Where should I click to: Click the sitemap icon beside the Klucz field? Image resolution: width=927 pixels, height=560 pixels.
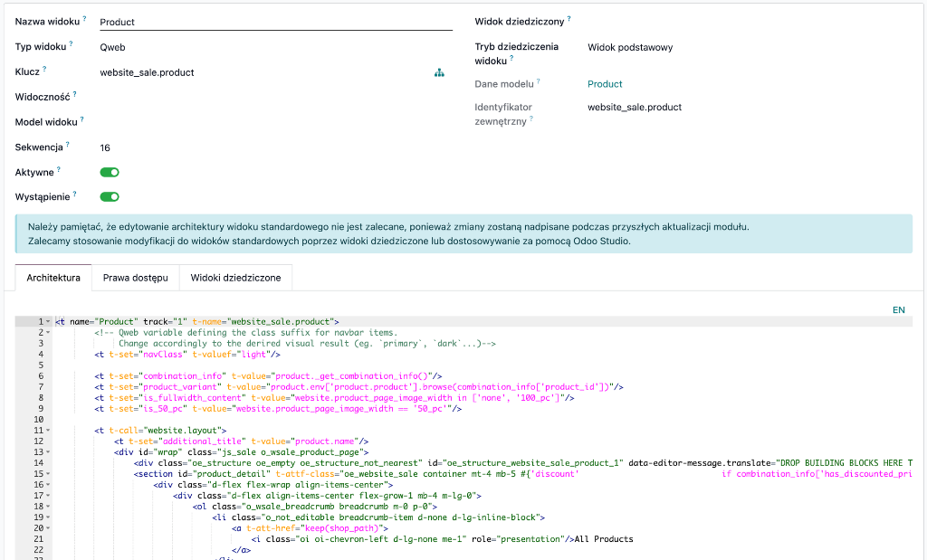coord(440,73)
